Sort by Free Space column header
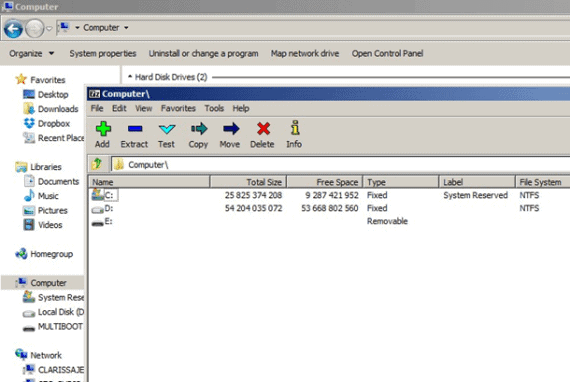The image size is (570, 382). pos(325,182)
